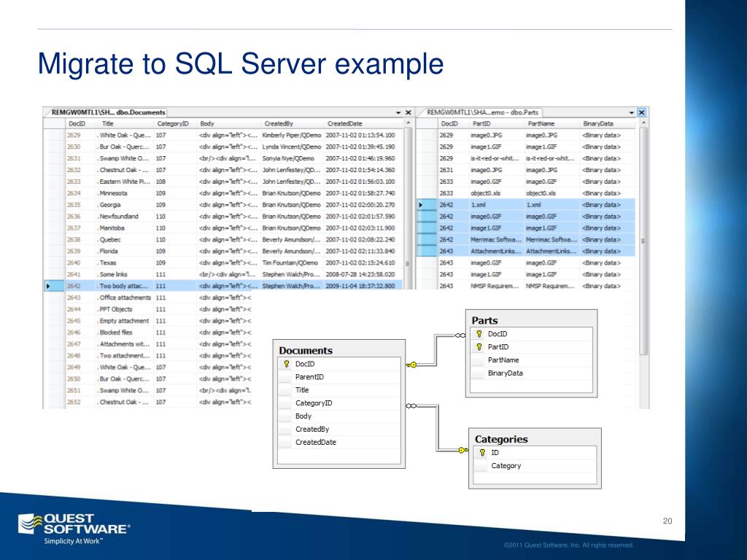Click the ID key icon in Categories diagram
The width and height of the screenshot is (747, 560).
tap(482, 453)
